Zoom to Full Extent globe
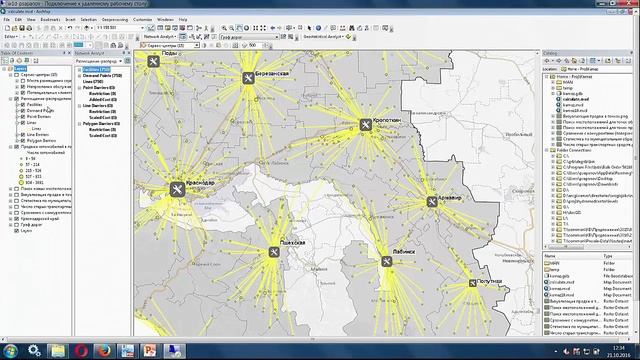 point(247,28)
